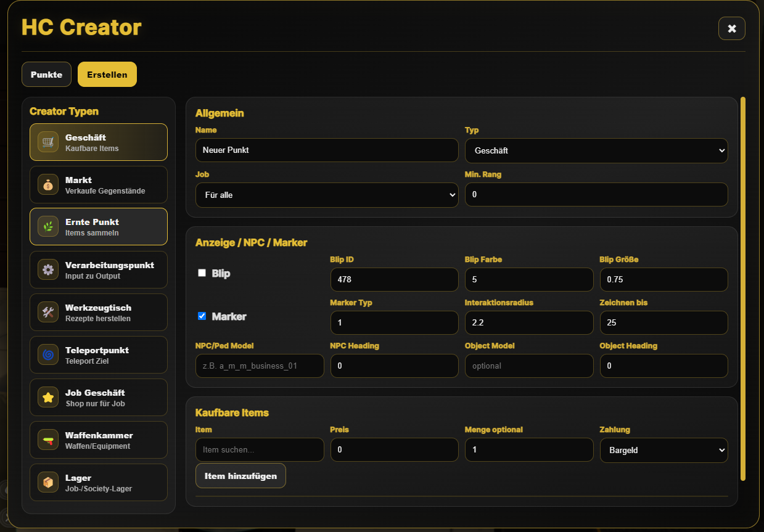Click the Shop nur für Job text

tap(96, 404)
